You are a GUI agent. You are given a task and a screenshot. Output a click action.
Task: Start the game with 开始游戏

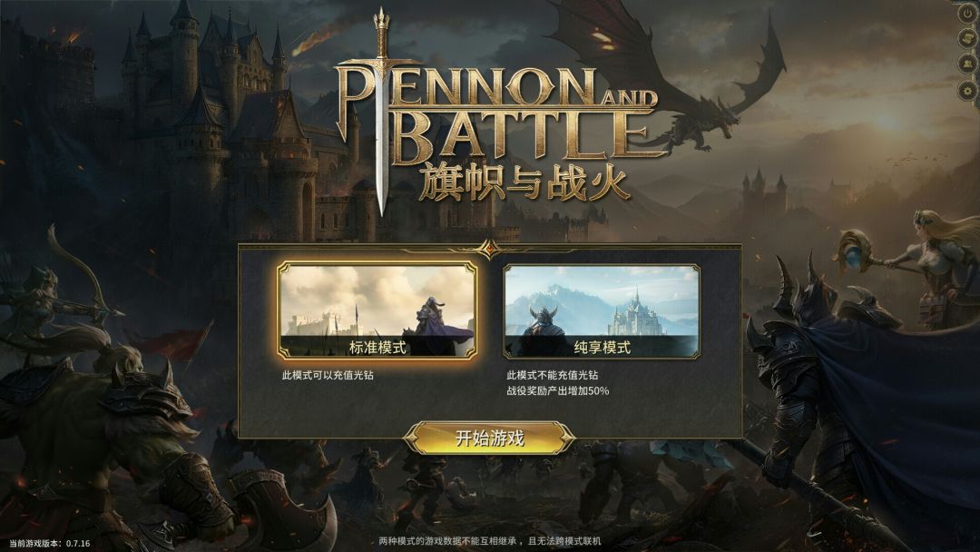click(x=489, y=438)
